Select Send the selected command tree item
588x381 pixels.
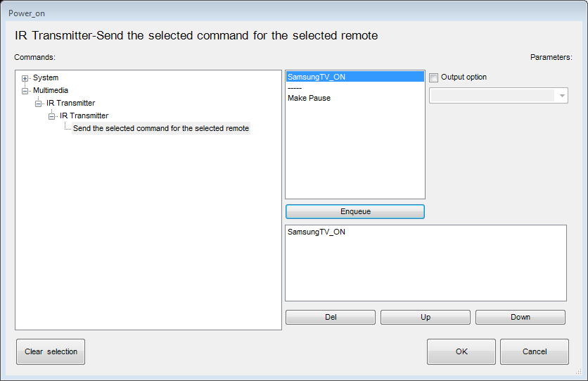click(161, 128)
